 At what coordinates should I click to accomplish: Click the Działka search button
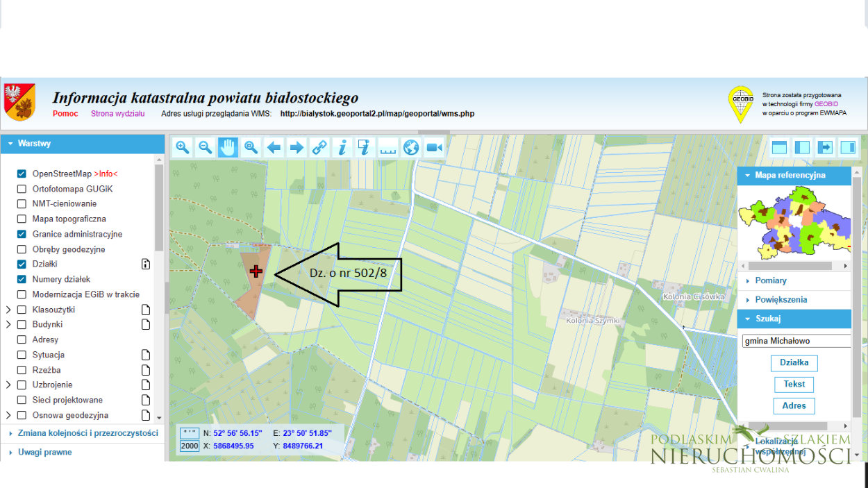tap(794, 363)
